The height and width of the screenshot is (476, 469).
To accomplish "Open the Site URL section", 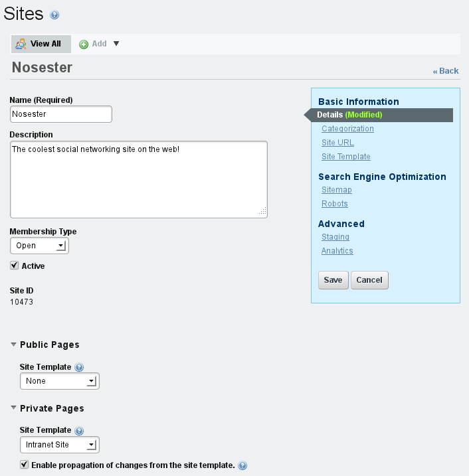I will click(337, 143).
